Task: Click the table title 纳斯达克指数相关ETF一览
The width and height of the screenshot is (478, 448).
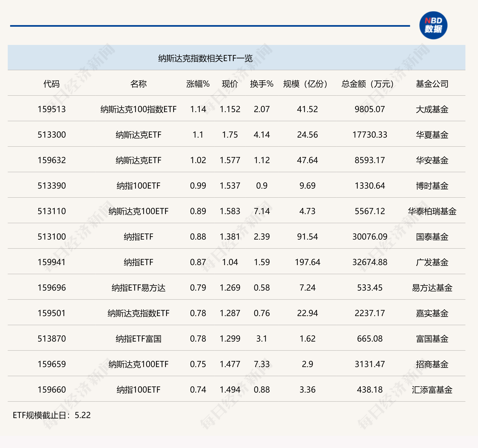Action: (205, 58)
